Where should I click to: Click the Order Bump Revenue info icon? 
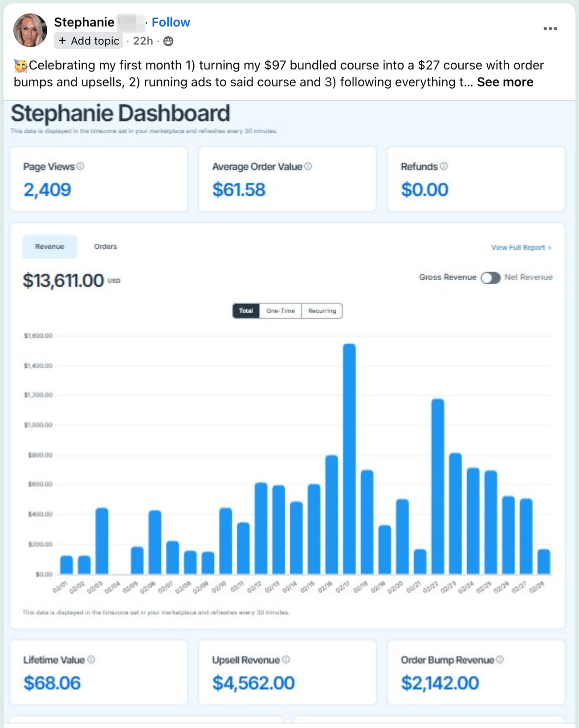tap(500, 659)
